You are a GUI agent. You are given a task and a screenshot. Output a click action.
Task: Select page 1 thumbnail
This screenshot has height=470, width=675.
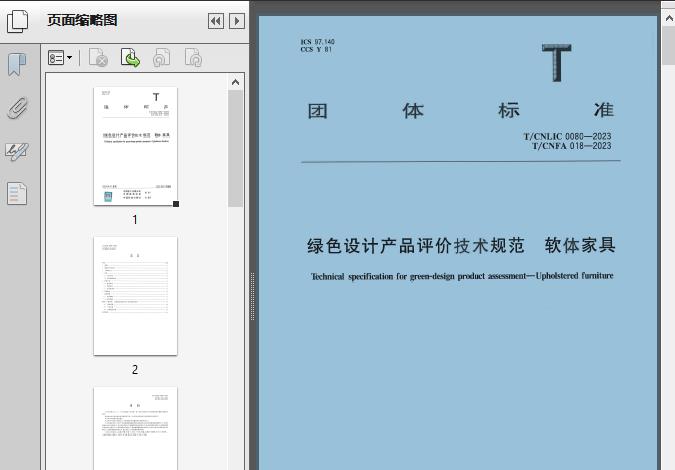[135, 146]
